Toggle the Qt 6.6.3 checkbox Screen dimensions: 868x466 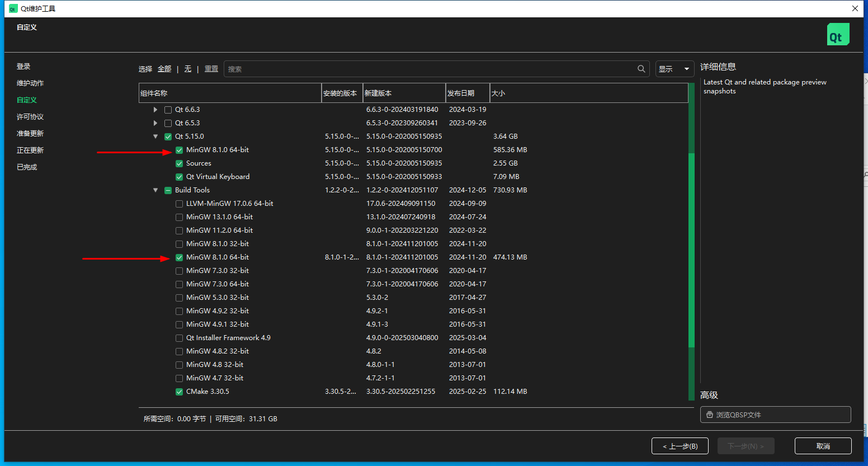[x=168, y=110]
